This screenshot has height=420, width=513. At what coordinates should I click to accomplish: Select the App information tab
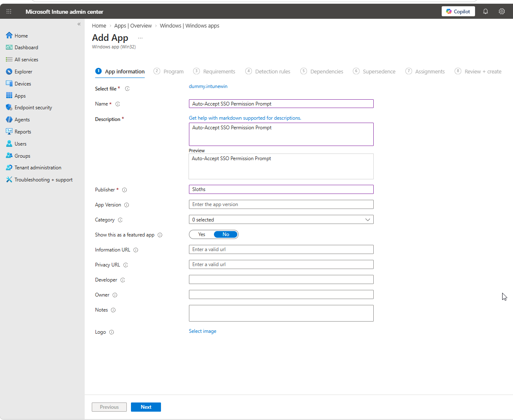120,71
